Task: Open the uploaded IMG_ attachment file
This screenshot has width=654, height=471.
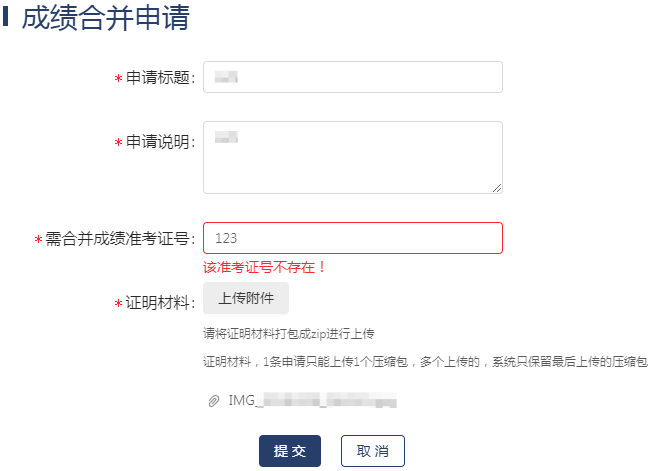Action: [312, 401]
